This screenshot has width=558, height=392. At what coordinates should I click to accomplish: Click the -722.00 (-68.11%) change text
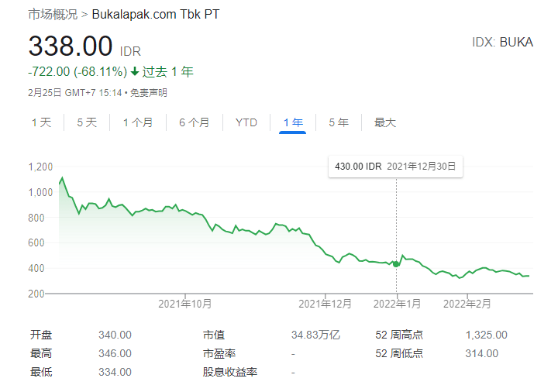[x=77, y=72]
